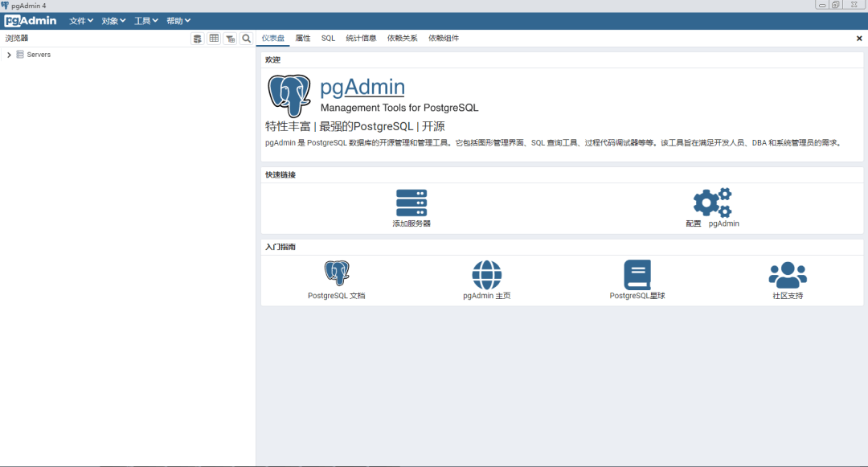The width and height of the screenshot is (868, 467).
Task: Close the dashboard panel with the X
Action: point(859,38)
